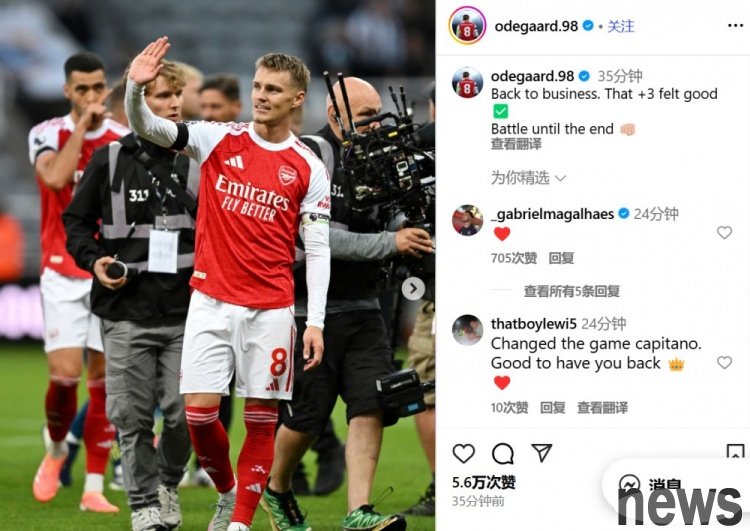Go to the next photo with the arrow
Screen dimensions: 750x531
click(x=413, y=289)
